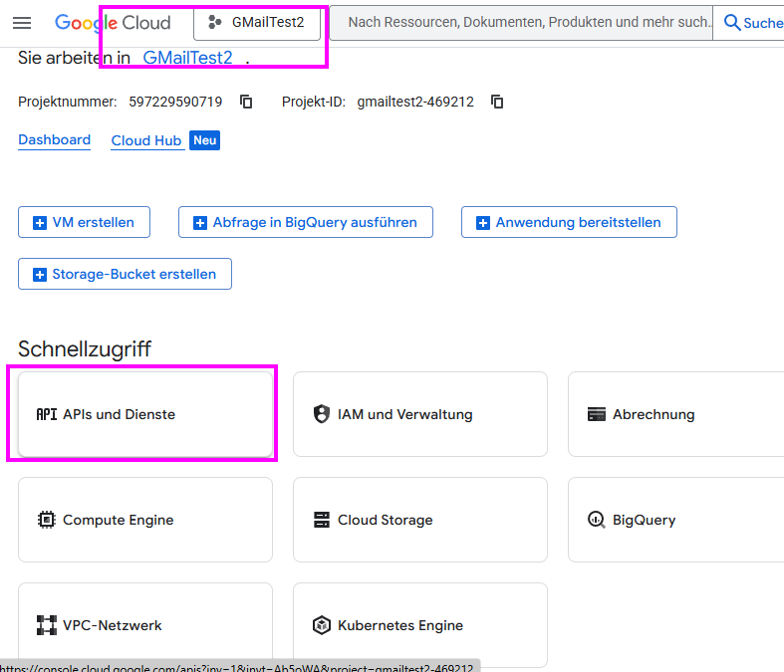Open the Compute Engine card
The image size is (784, 672).
(145, 520)
